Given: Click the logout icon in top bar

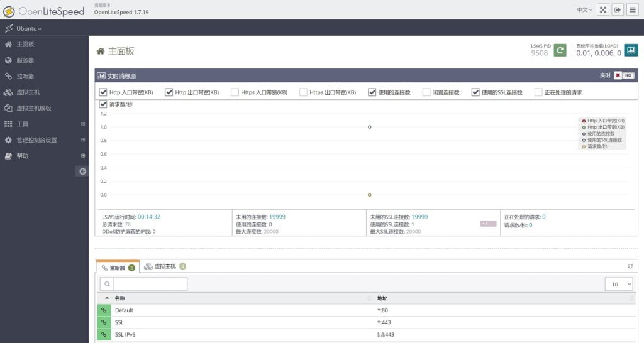Looking at the screenshot, I should [618, 9].
